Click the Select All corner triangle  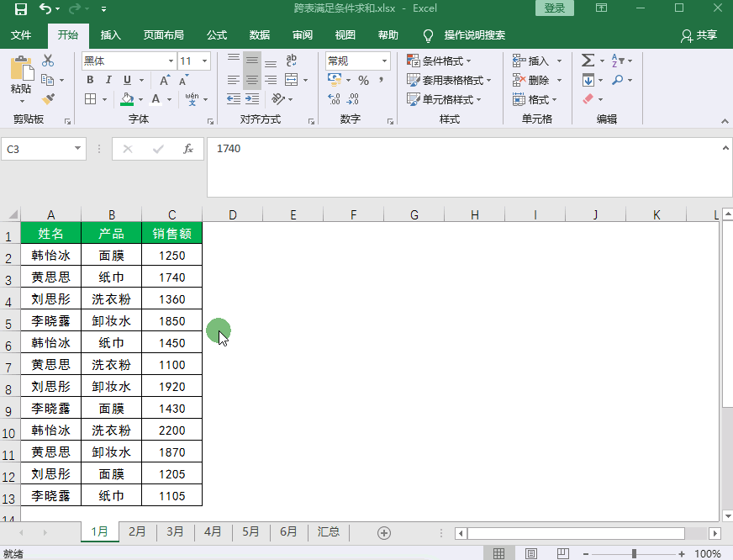pos(13,214)
